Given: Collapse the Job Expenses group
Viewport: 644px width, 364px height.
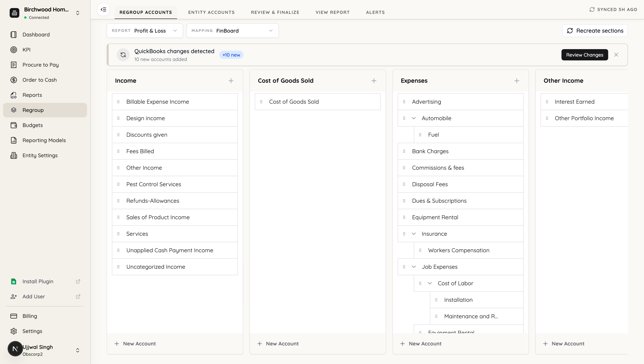Looking at the screenshot, I should [414, 267].
